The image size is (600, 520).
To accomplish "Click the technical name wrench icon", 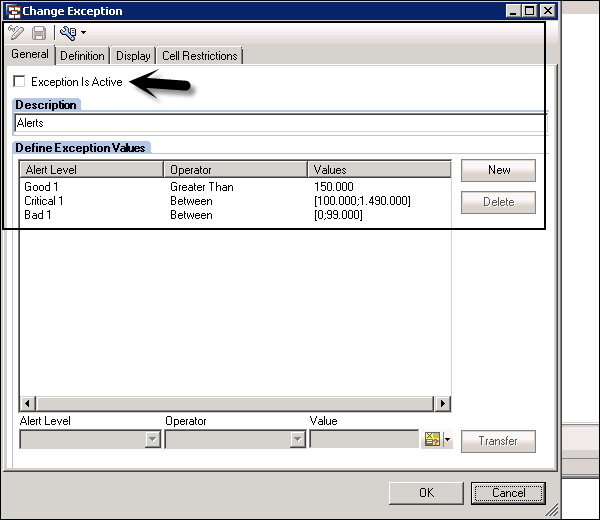I will tap(68, 33).
